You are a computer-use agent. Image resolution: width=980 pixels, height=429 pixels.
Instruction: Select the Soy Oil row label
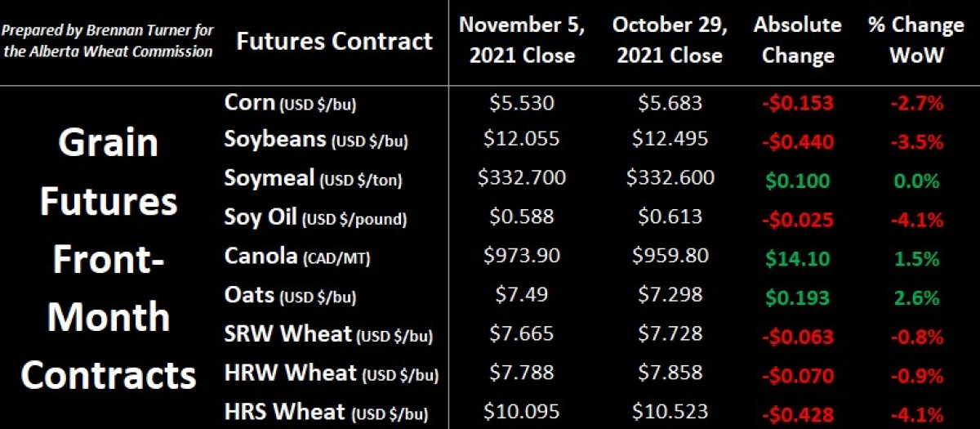(x=314, y=217)
